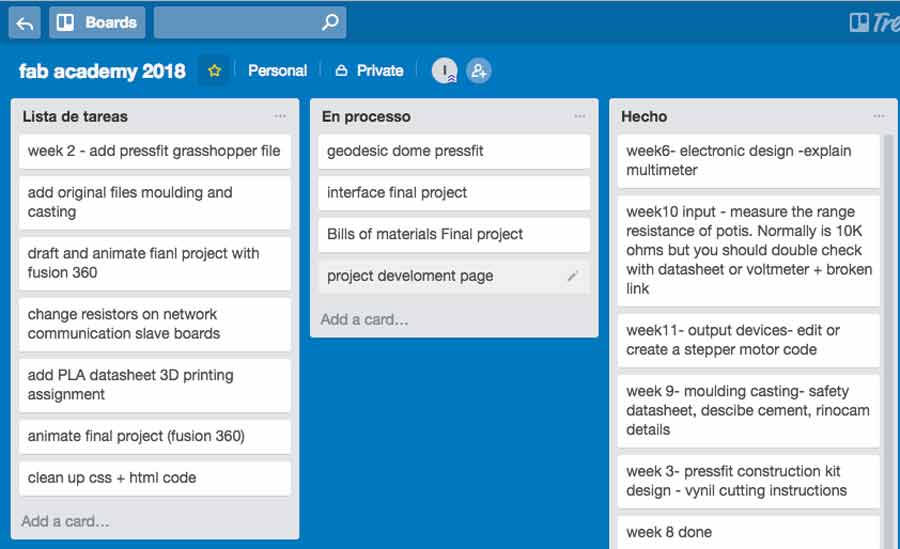Star the fab academy 2018 board
Image resolution: width=900 pixels, height=549 pixels.
click(x=214, y=71)
